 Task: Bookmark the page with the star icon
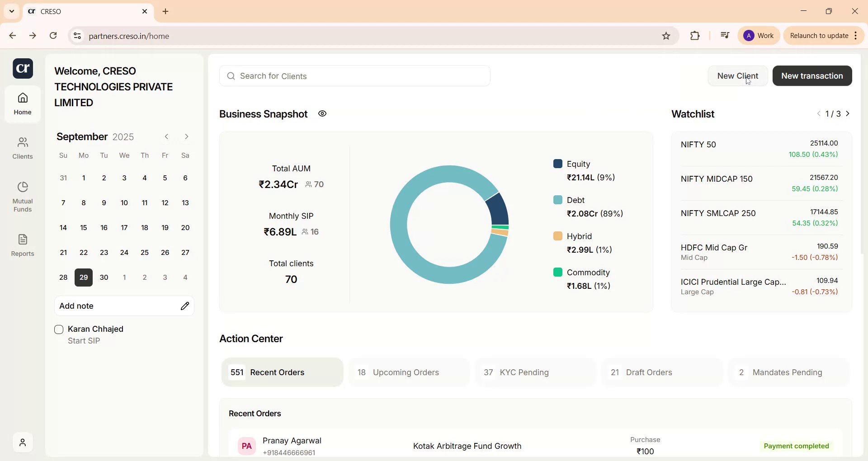(666, 36)
